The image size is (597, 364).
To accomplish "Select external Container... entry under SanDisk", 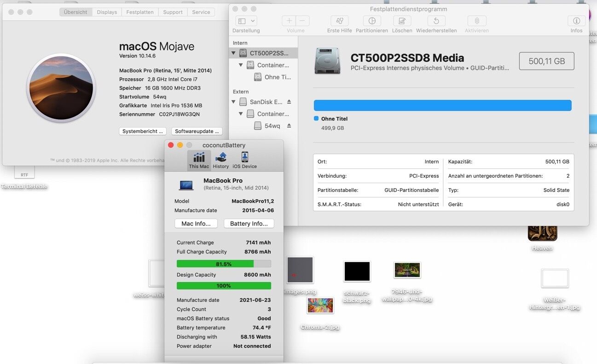I will pos(263,114).
